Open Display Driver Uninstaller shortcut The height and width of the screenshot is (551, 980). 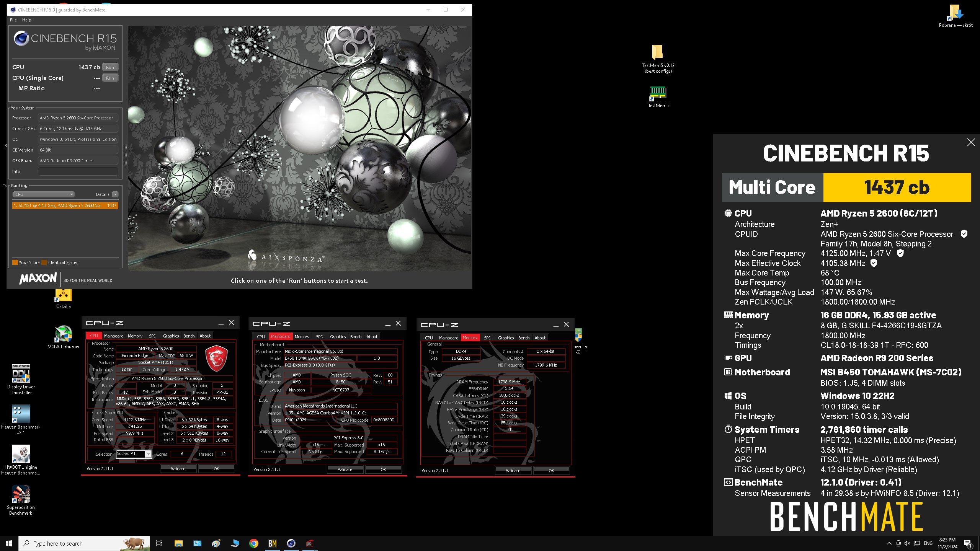pyautogui.click(x=21, y=380)
